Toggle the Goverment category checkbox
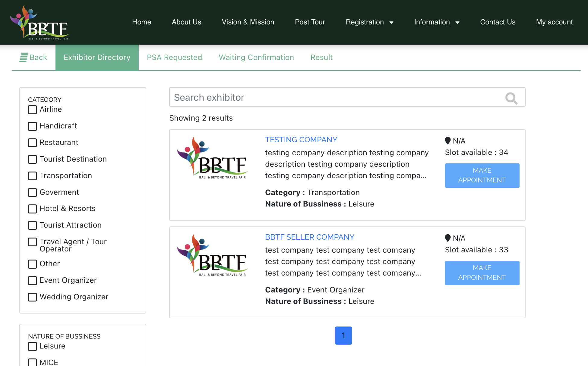588x366 pixels. click(x=32, y=192)
